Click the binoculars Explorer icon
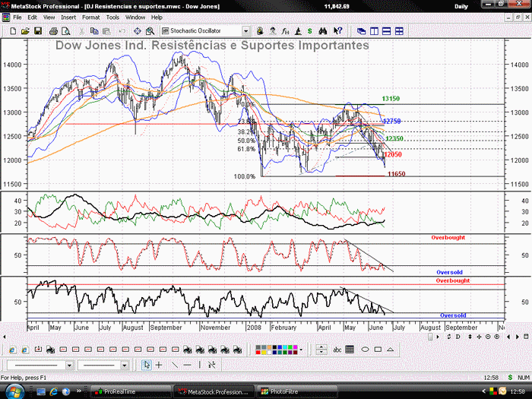The image size is (532, 399). click(x=323, y=31)
